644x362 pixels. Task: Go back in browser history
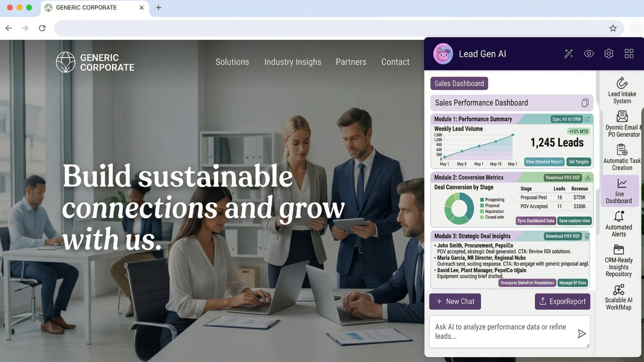tap(9, 28)
